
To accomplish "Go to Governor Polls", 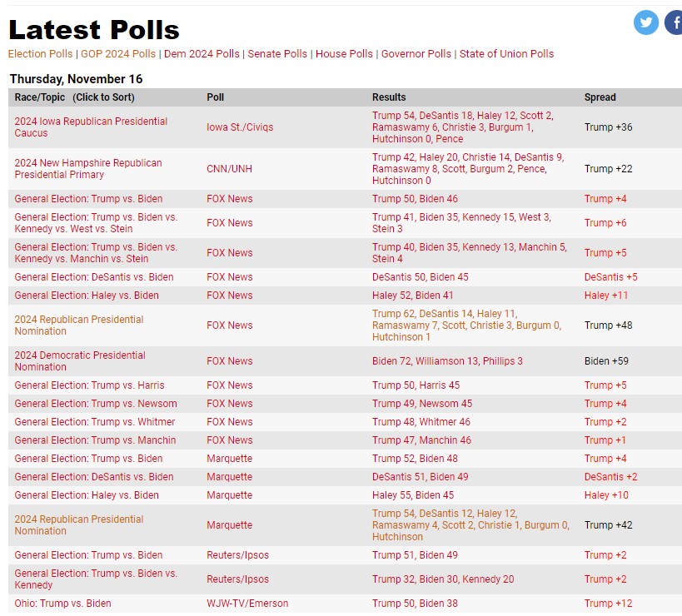I will [x=416, y=54].
